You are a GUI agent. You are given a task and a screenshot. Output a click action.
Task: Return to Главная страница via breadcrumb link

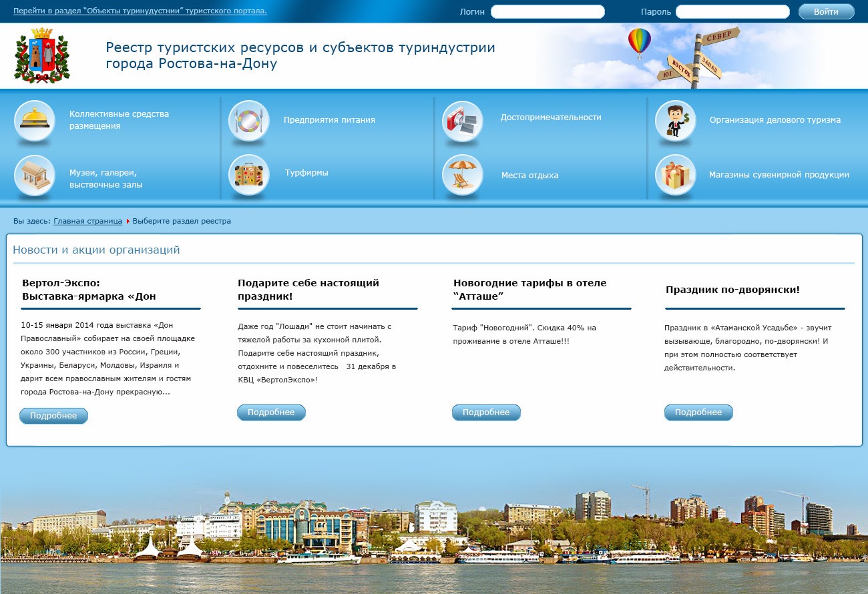[87, 220]
